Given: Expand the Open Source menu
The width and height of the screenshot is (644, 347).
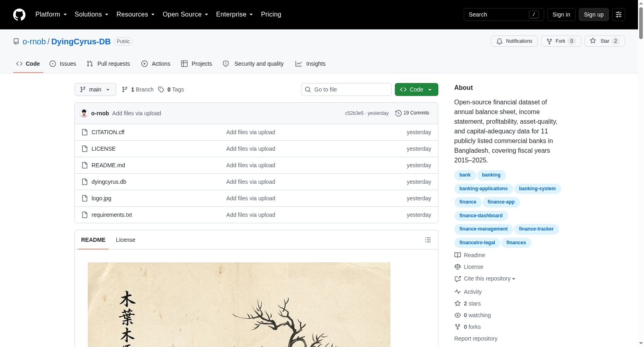Looking at the screenshot, I should [x=185, y=15].
